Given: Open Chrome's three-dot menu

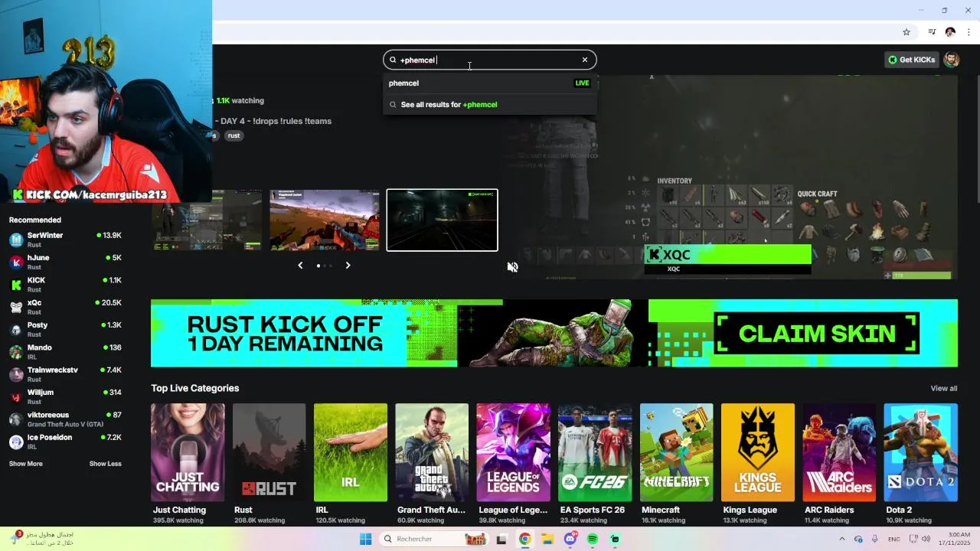Looking at the screenshot, I should tap(969, 32).
